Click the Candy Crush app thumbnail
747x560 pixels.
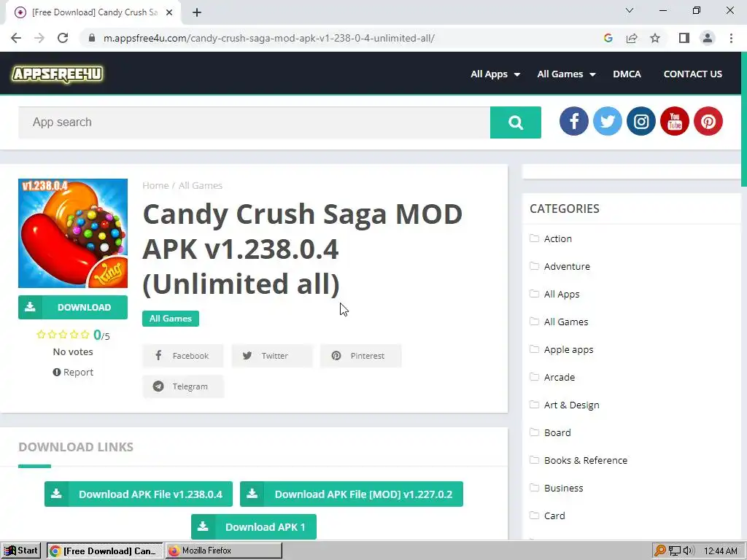73,233
